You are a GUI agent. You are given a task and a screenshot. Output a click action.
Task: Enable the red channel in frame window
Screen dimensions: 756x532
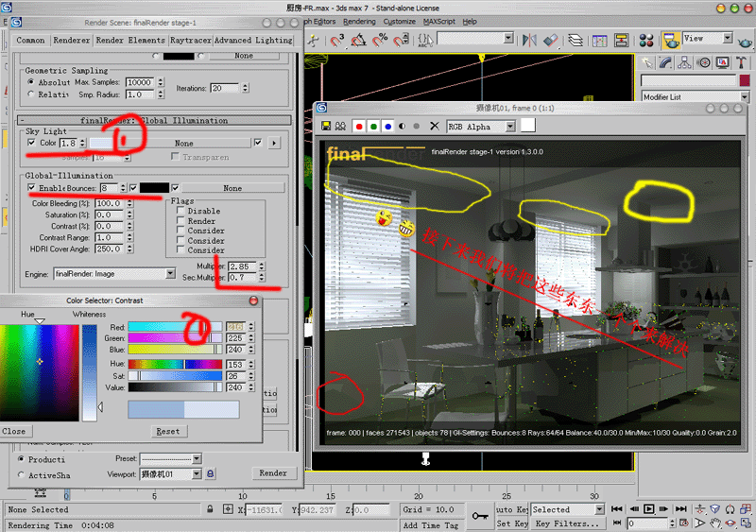(359, 127)
